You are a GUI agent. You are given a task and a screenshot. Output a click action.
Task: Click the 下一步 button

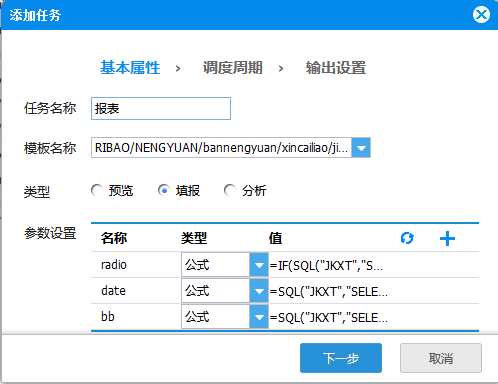tap(341, 358)
